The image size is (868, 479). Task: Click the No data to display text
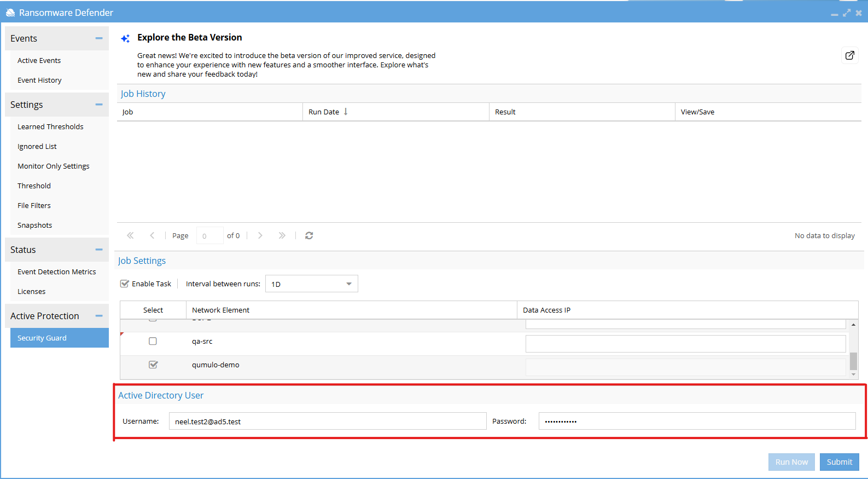point(825,235)
